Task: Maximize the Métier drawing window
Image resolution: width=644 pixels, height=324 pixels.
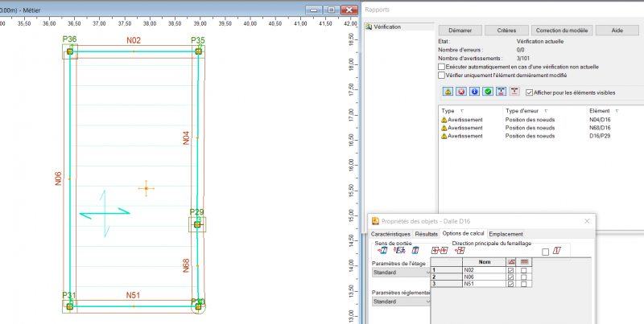Action: pos(332,10)
